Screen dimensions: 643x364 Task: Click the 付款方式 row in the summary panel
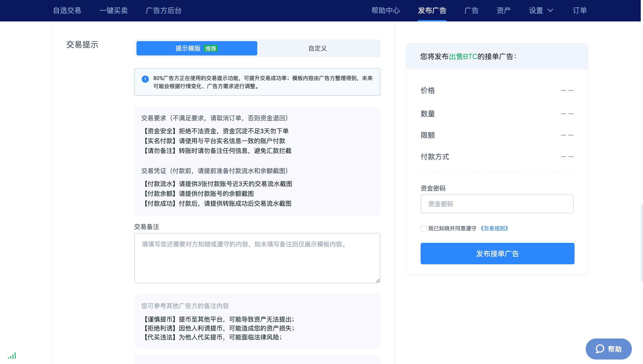(497, 157)
